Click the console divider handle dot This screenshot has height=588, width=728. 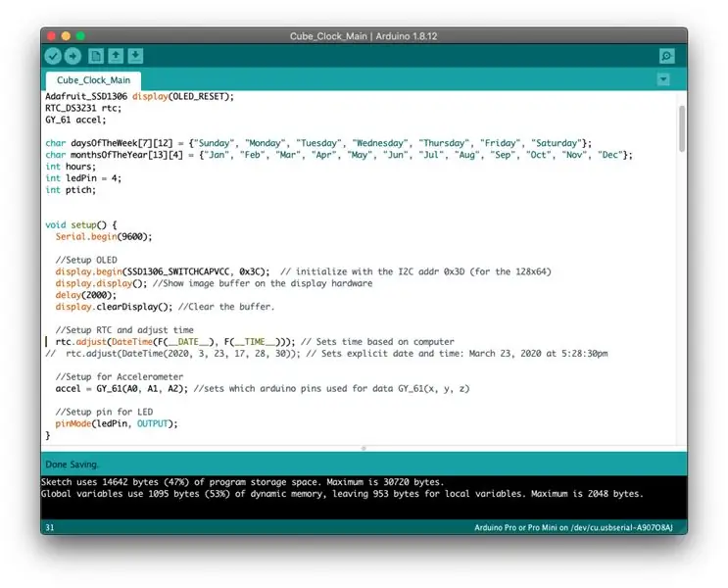tap(364, 448)
